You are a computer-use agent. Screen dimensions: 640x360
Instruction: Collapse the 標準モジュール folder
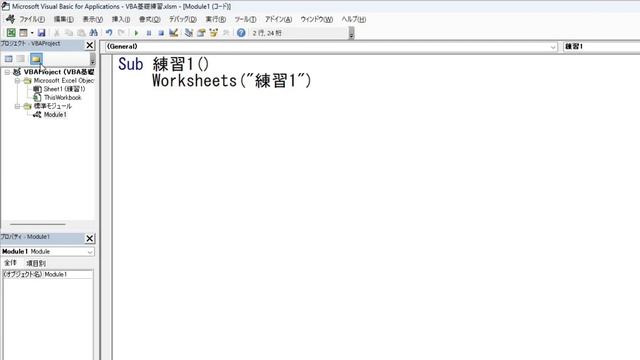tap(17, 106)
